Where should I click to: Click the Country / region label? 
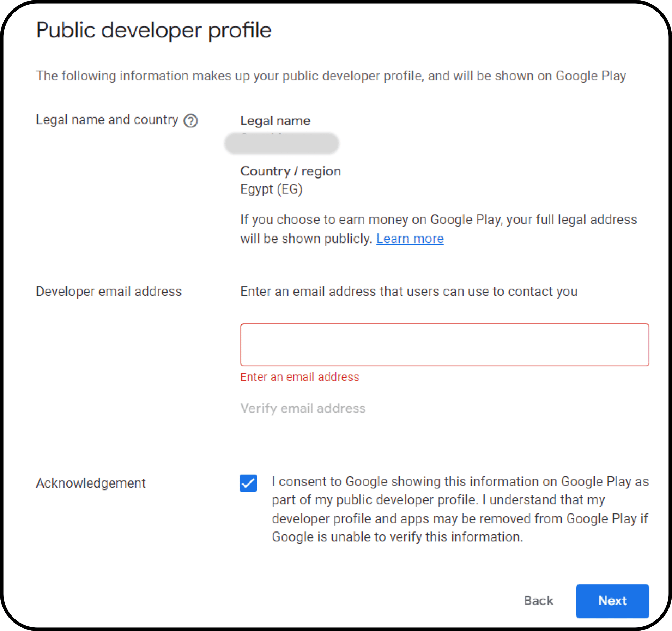click(x=290, y=171)
